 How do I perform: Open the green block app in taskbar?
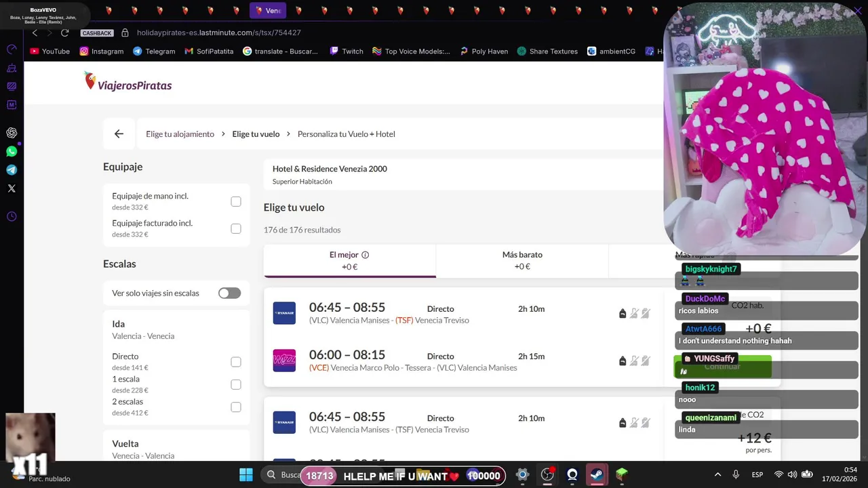coord(622,474)
